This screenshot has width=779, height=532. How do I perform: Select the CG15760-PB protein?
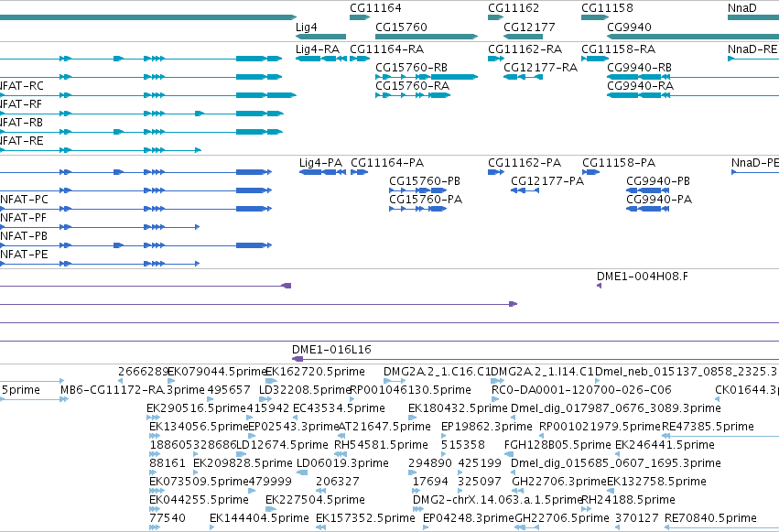point(417,190)
